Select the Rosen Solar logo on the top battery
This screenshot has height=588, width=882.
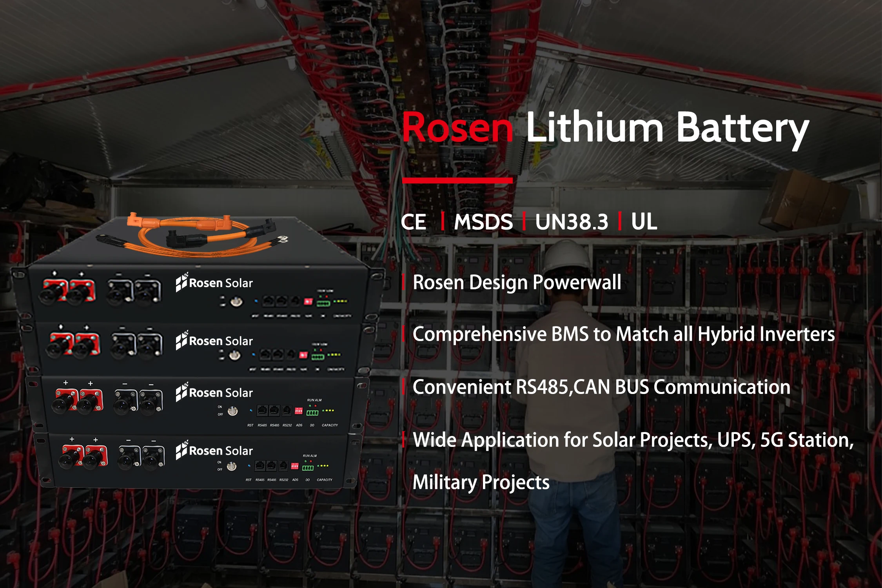(x=215, y=283)
